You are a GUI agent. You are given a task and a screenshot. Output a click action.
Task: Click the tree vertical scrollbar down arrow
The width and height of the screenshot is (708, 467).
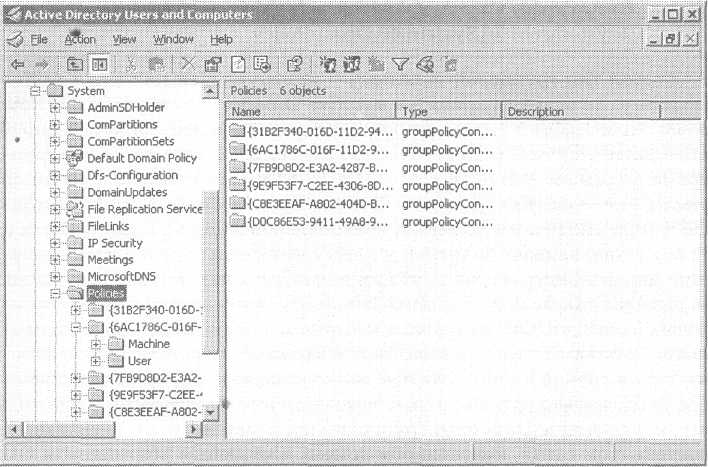click(210, 412)
